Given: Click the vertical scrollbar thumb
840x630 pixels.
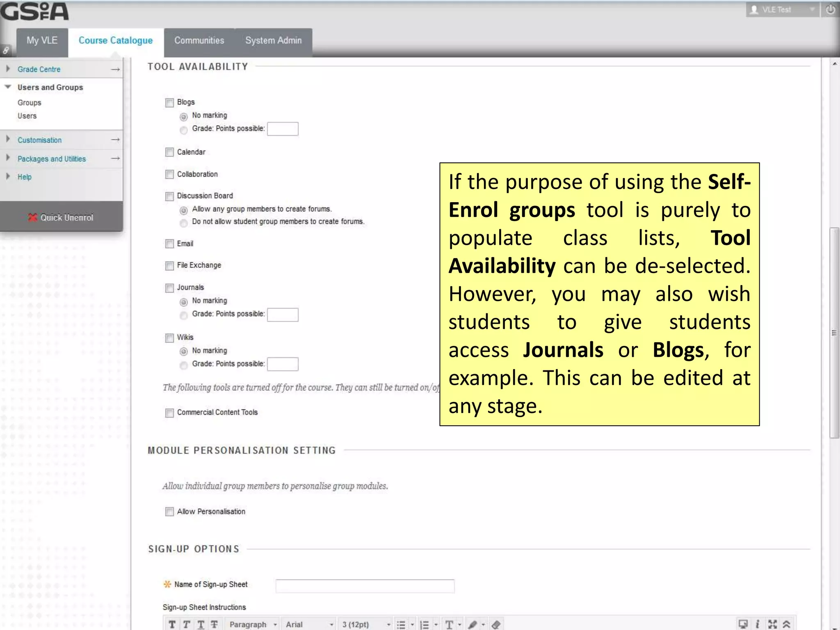Looking at the screenshot, I should point(834,333).
